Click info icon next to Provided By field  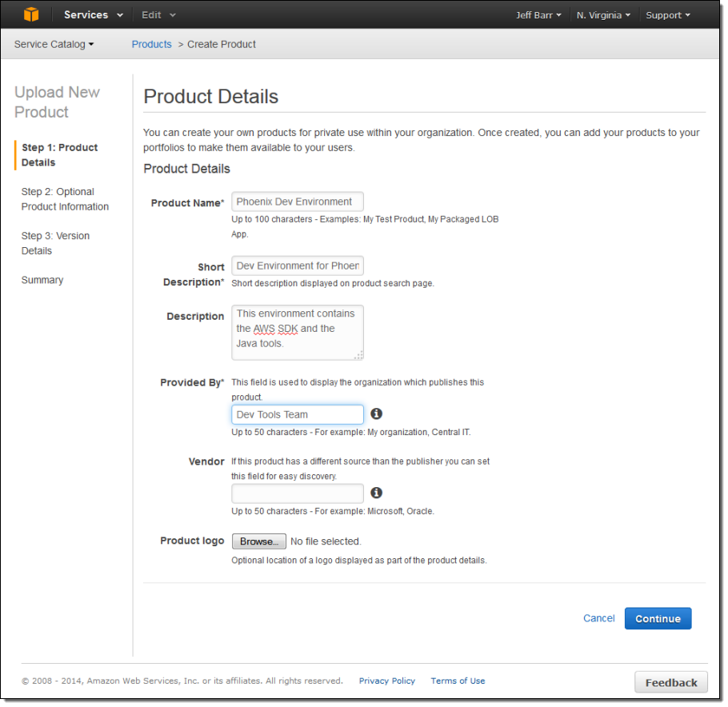376,413
